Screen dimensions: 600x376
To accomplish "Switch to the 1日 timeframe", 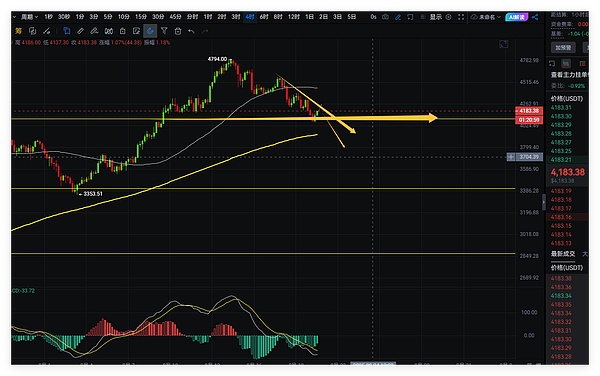I will click(309, 17).
